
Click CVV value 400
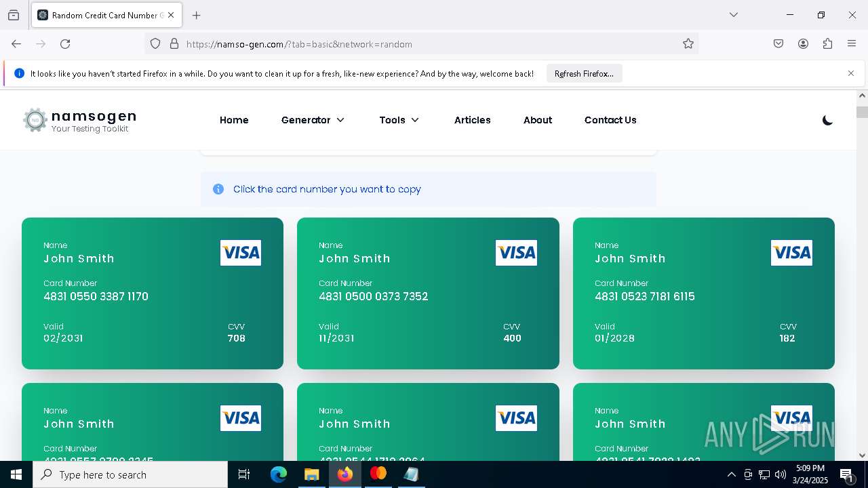pos(512,338)
